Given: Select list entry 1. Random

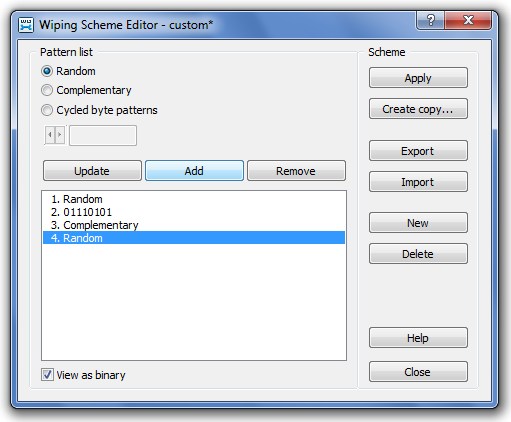Looking at the screenshot, I should (194, 199).
